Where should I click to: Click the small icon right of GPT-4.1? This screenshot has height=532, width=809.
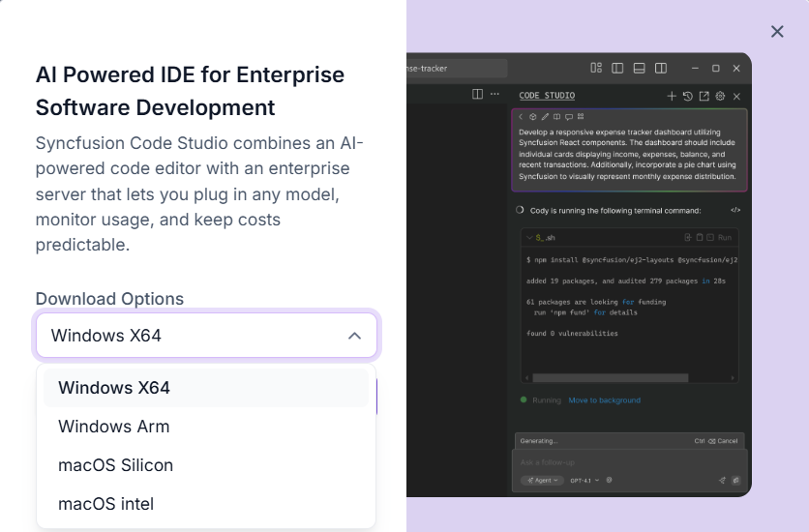pos(610,480)
